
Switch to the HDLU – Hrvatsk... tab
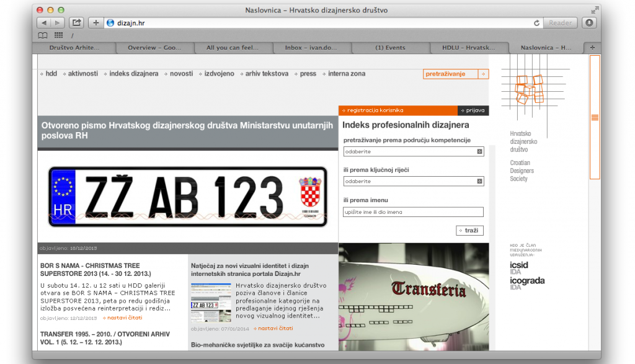coord(469,48)
